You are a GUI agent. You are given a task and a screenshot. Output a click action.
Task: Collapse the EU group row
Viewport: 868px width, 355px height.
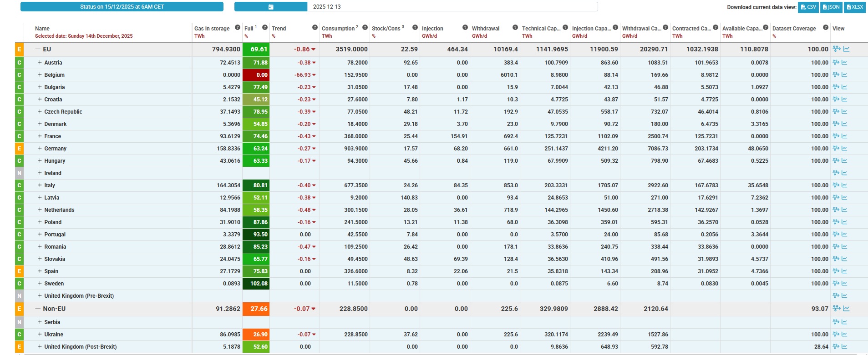coord(38,49)
